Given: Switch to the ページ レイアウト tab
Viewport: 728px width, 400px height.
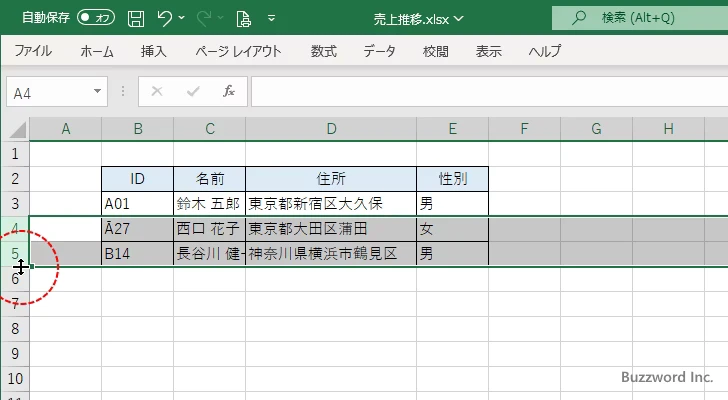Looking at the screenshot, I should [x=238, y=51].
